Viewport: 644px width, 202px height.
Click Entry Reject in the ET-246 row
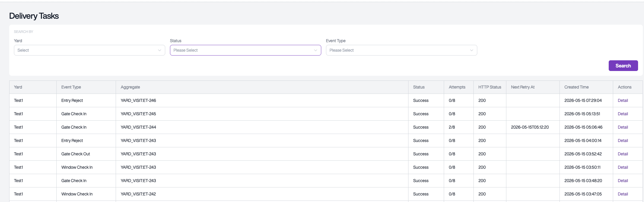[72, 100]
